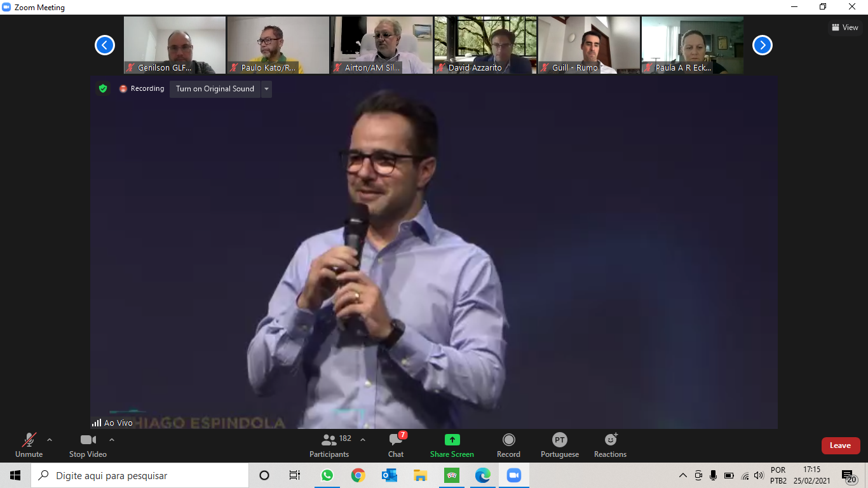Expand the audio settings caret beside Unmute
Screen dimensions: 868x488
click(x=50, y=440)
